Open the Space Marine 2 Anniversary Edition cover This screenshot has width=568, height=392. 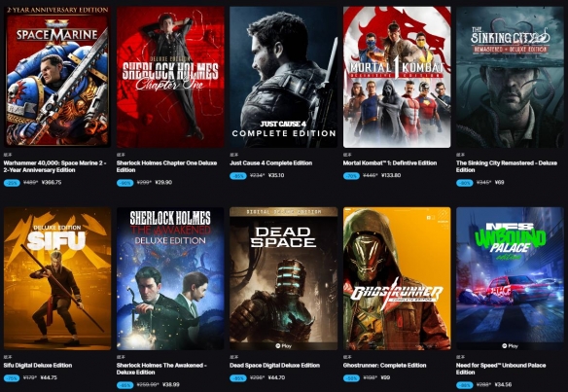click(57, 77)
